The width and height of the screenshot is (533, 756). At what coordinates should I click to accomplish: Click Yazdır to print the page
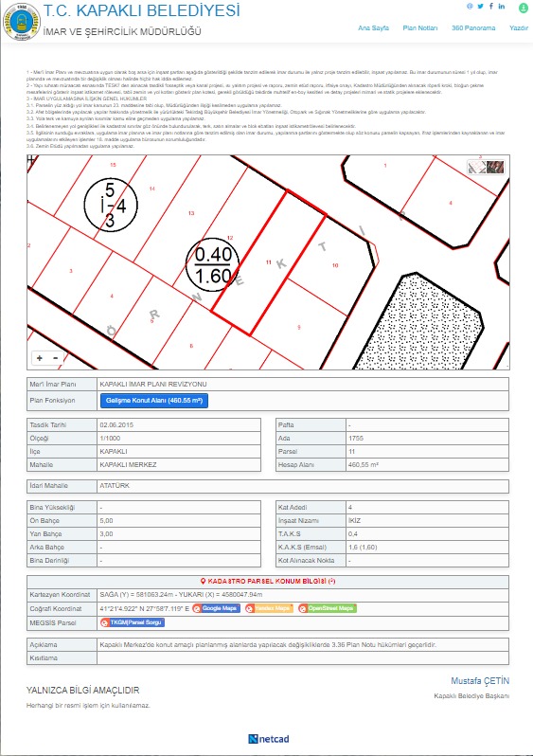[519, 28]
